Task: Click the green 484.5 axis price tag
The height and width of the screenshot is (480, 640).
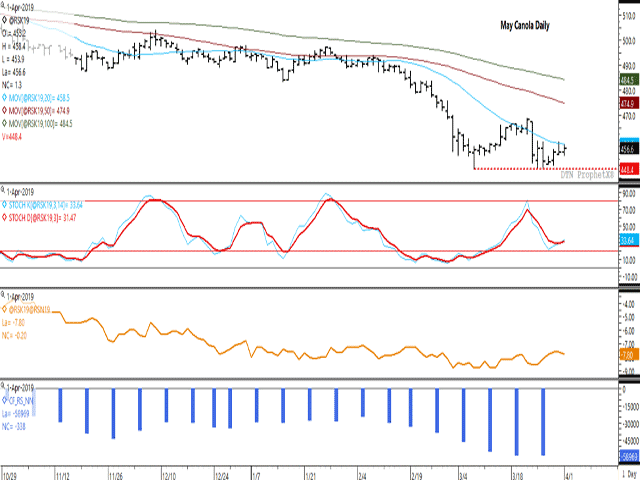Action: 627,80
